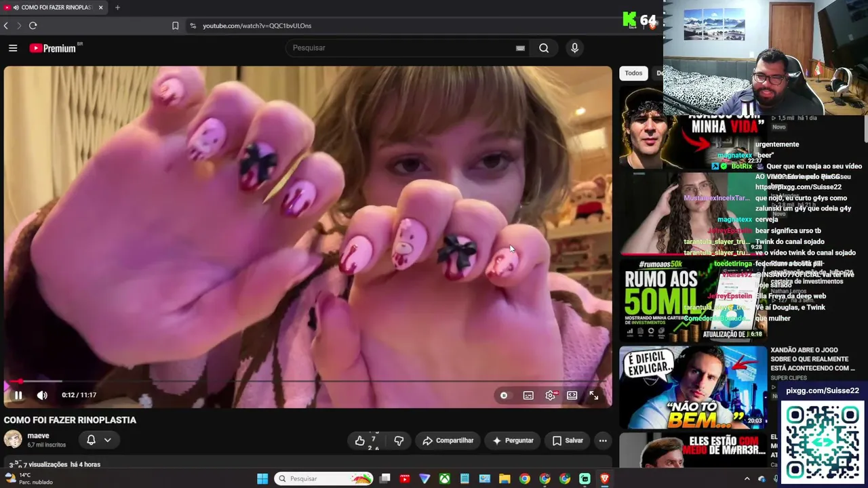The image size is (868, 488).
Task: Open the more actions three-dot menu
Action: point(603,441)
